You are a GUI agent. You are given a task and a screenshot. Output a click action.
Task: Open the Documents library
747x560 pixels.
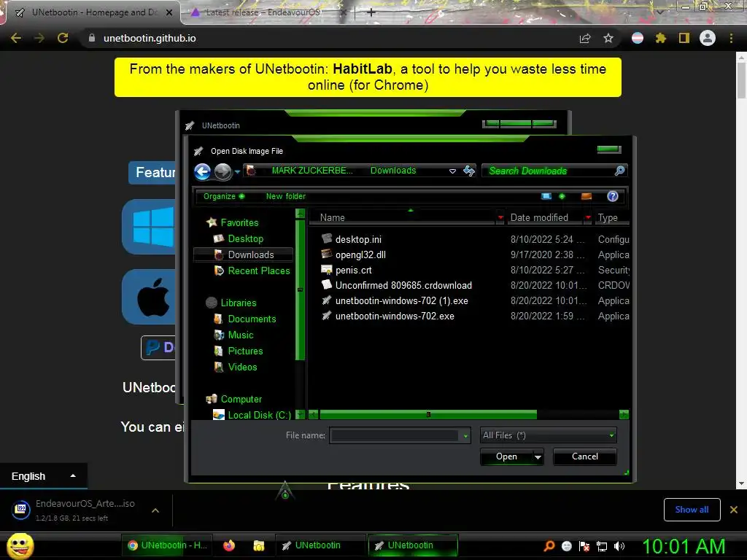(252, 319)
